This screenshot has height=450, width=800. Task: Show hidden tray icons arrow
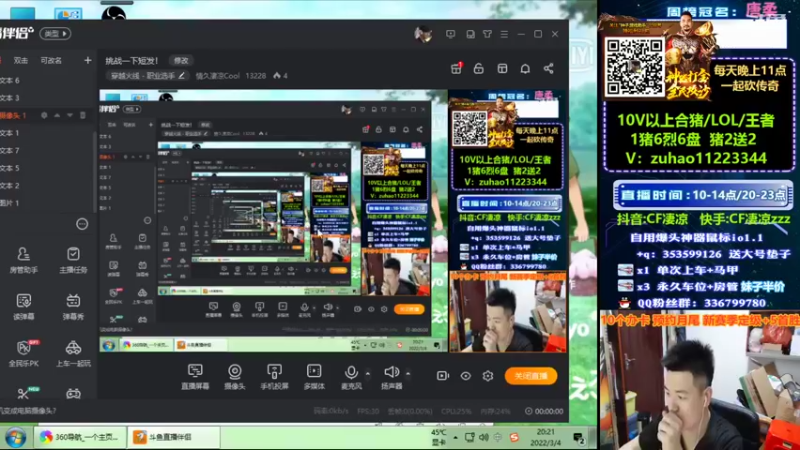click(x=456, y=437)
